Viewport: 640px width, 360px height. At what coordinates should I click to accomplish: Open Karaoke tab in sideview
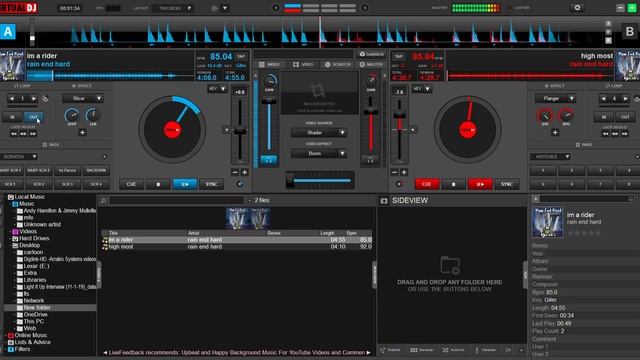point(485,350)
